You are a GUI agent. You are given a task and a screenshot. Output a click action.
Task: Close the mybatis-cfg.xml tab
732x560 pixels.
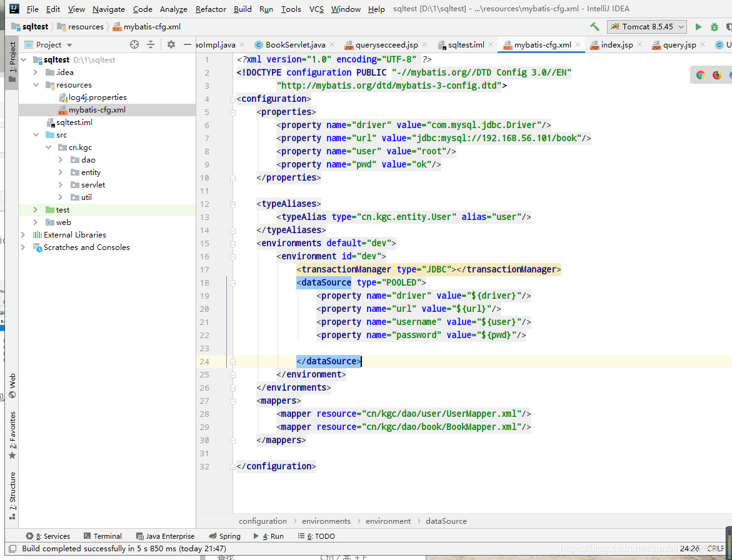click(578, 44)
